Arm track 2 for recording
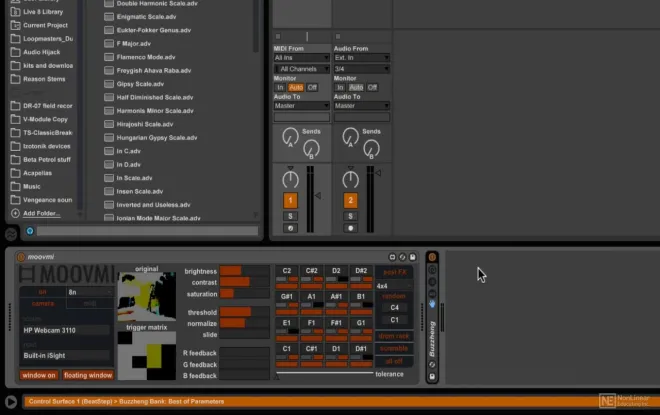This screenshot has width=660, height=415. coord(350,228)
